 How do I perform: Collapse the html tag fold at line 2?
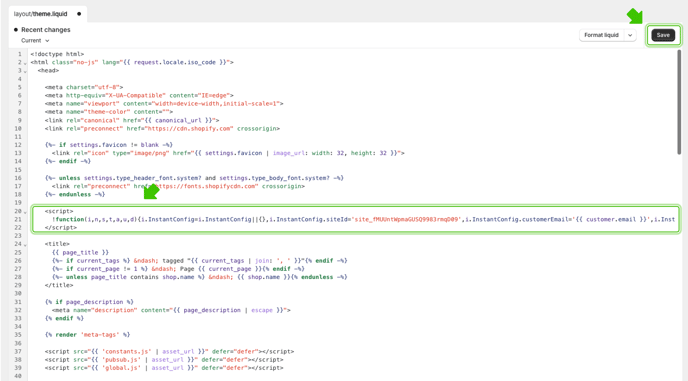point(25,63)
